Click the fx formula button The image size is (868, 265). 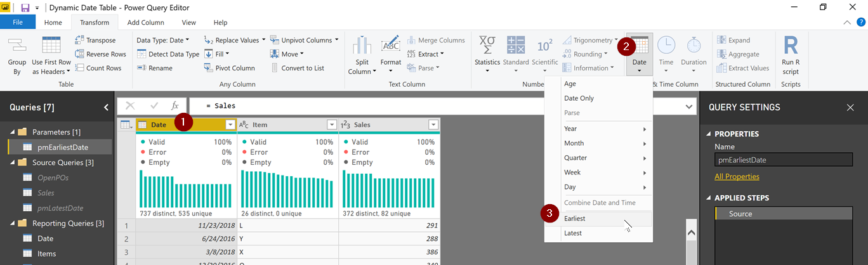pos(175,106)
